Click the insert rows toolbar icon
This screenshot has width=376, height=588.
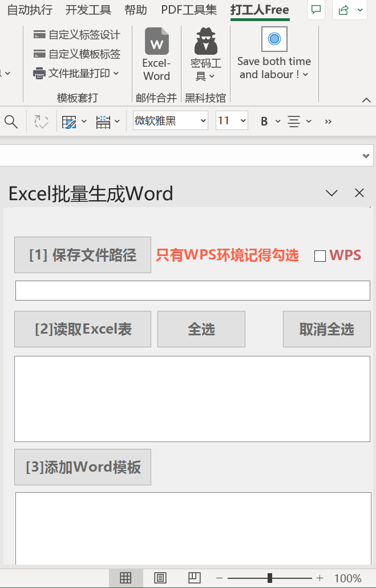[103, 121]
